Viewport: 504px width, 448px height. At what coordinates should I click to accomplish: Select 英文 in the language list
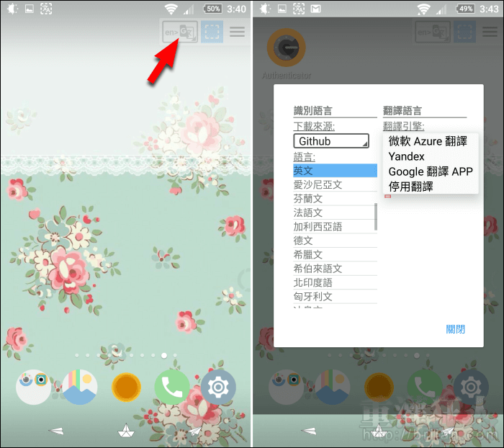coord(334,171)
